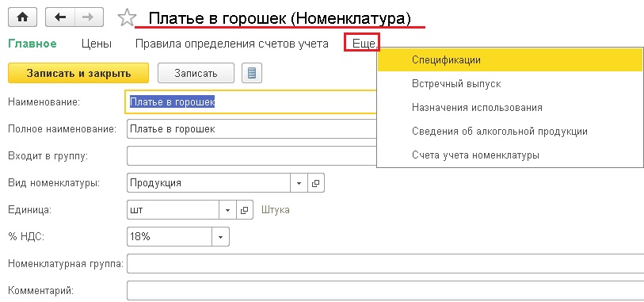Focus the Номенклатурная группа field
The width and height of the screenshot is (644, 302).
coord(385,264)
